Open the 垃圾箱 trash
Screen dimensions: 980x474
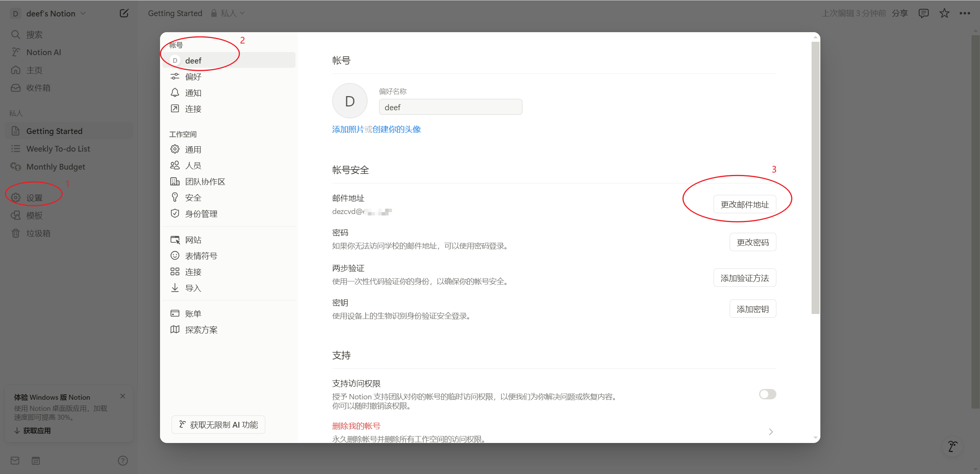(x=69, y=233)
